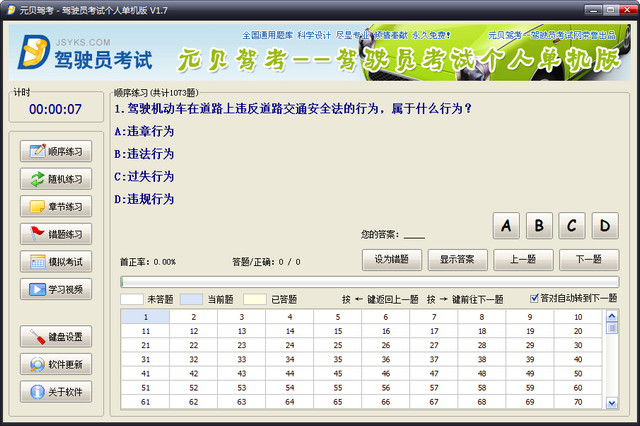The height and width of the screenshot is (426, 640).
Task: Click the question grid scrollbar down arrow
Action: click(x=612, y=402)
